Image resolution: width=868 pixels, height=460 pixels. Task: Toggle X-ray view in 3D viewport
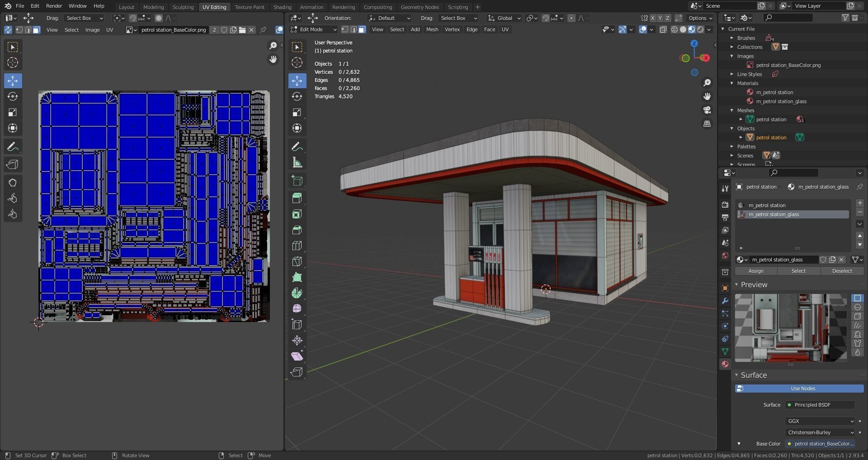click(x=663, y=29)
